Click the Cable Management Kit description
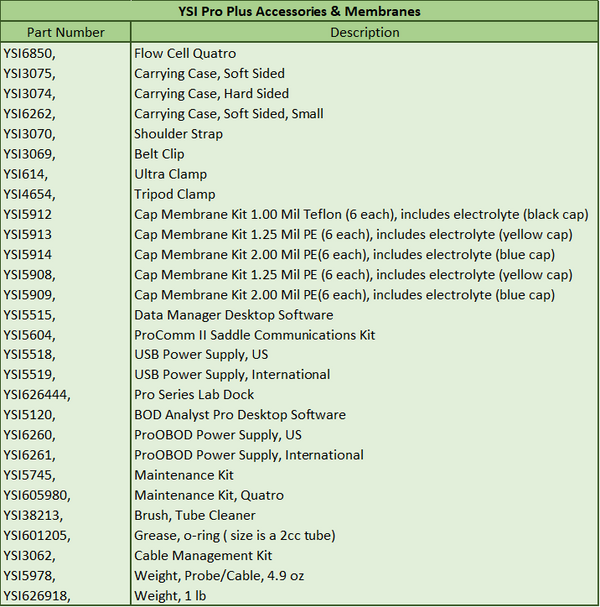600x607 pixels. point(203,556)
